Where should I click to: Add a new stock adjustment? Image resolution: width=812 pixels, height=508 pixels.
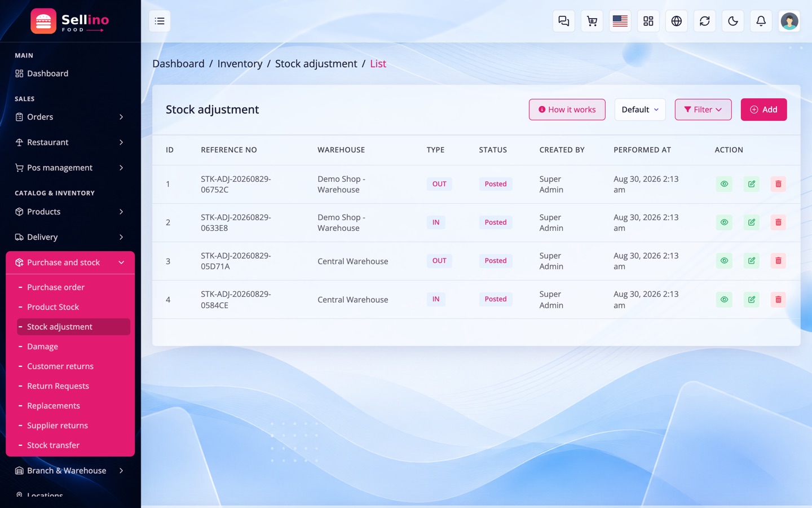point(764,110)
